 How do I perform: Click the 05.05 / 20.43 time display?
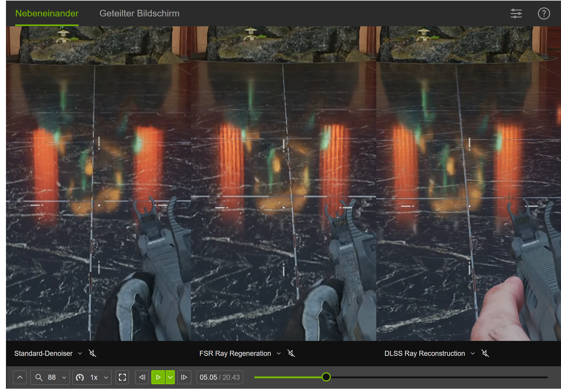220,377
